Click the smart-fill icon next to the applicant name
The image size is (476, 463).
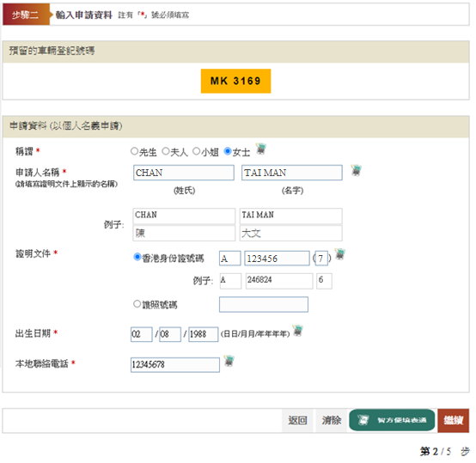point(356,171)
